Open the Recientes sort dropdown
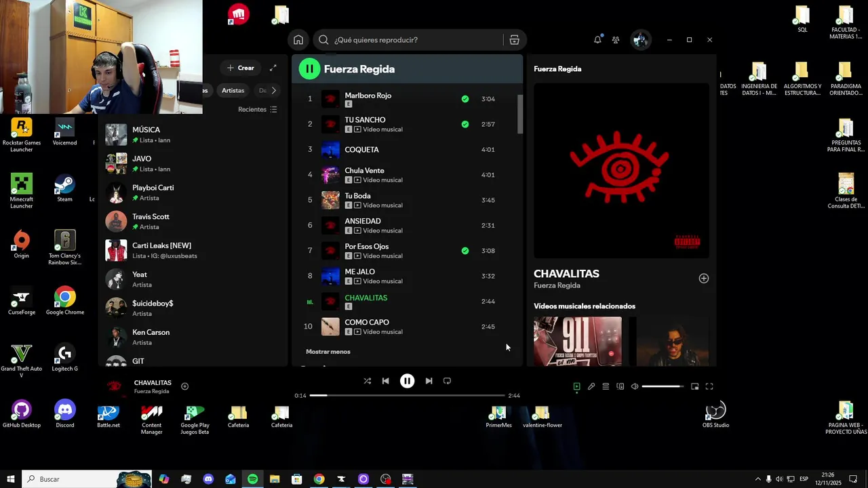Screen dimensions: 868x488 258,109
